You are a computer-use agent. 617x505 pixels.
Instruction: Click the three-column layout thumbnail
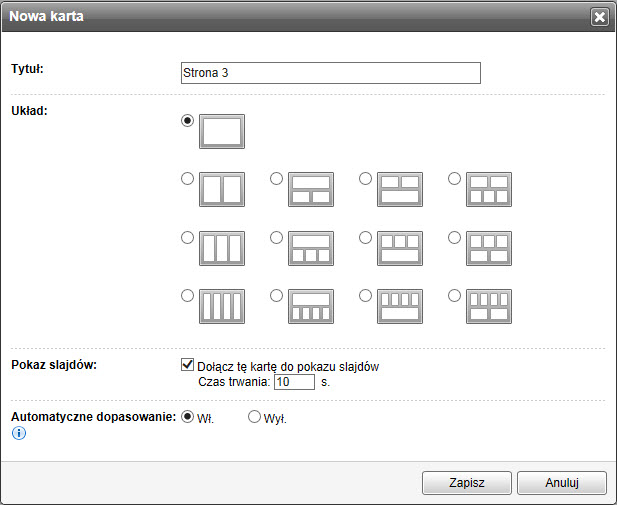[221, 248]
